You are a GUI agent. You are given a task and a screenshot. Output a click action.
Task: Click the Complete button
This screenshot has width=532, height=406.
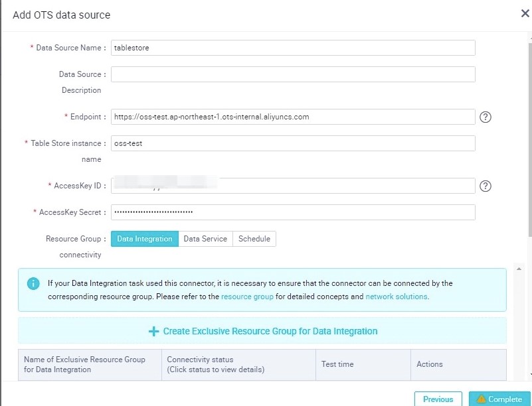[x=499, y=399]
